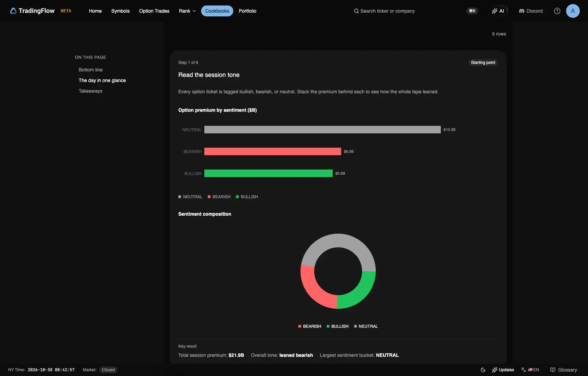Click the "5 rows" label

499,34
